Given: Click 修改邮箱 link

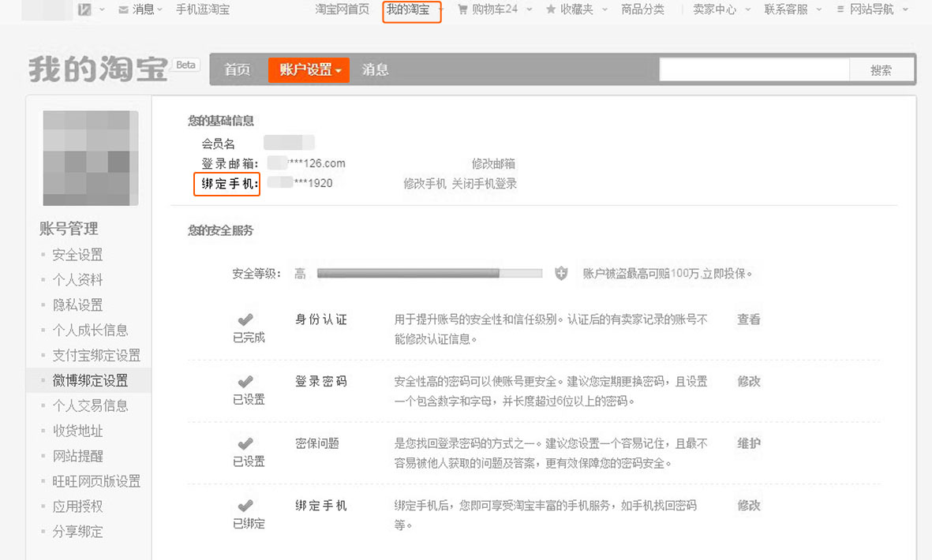Looking at the screenshot, I should click(x=493, y=163).
